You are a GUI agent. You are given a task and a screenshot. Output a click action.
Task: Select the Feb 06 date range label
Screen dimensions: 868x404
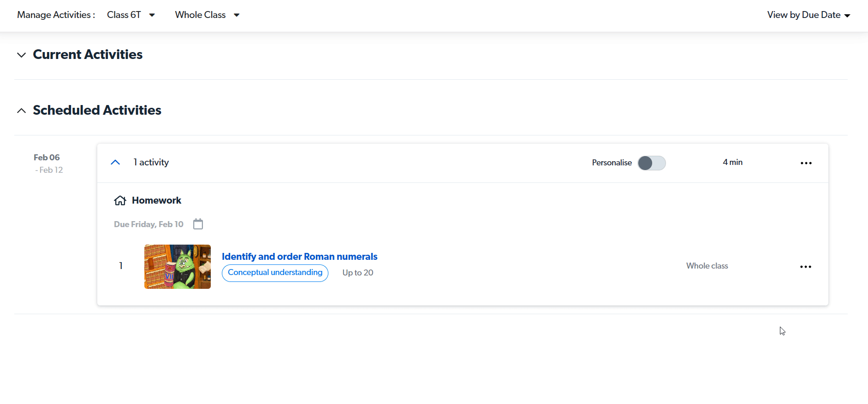47,158
